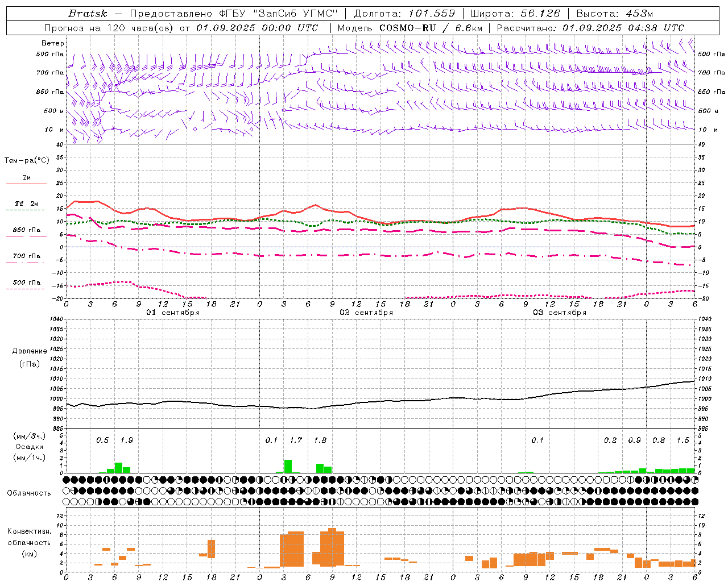Click the provider text ФГБУ "ЗапСиб УГМС"

[278, 14]
